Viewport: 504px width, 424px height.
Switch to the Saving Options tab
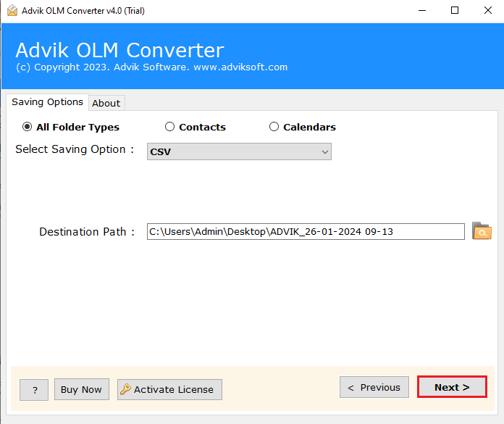click(x=47, y=102)
